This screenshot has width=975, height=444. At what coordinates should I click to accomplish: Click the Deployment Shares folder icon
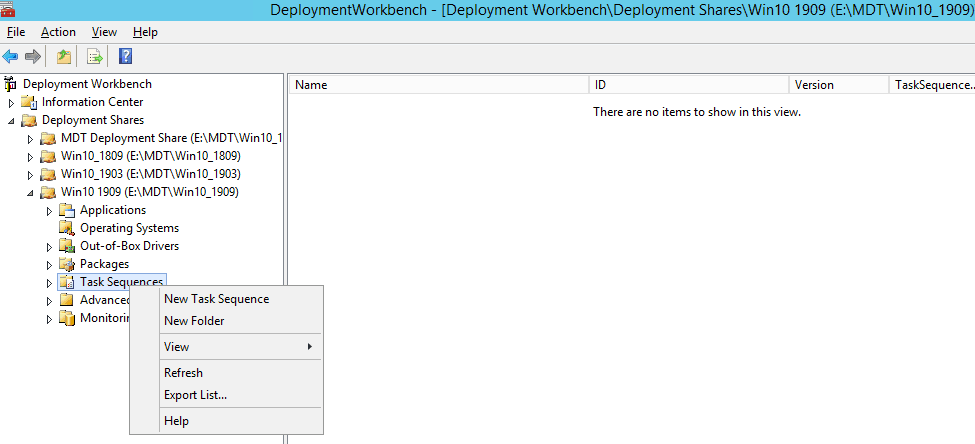coord(29,120)
